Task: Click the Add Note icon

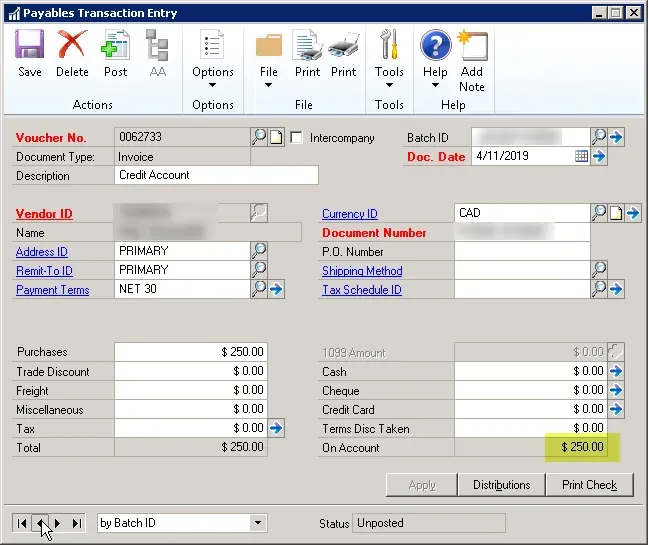Action: click(471, 60)
